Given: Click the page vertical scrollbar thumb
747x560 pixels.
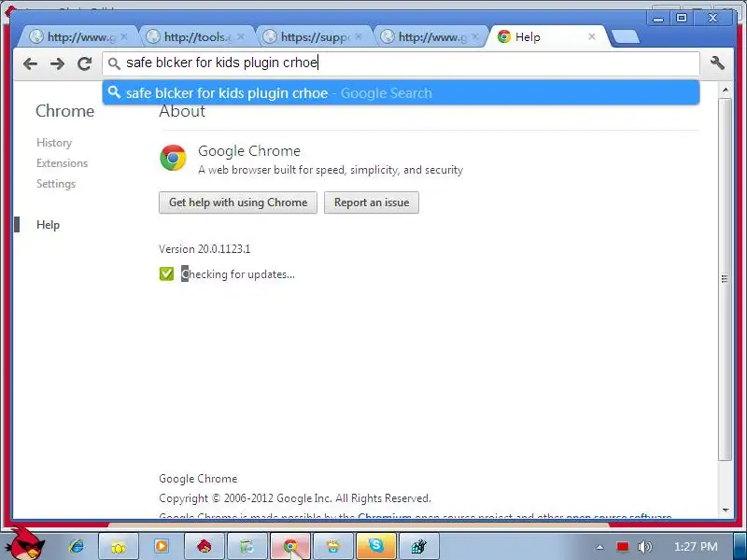Looking at the screenshot, I should [x=725, y=279].
